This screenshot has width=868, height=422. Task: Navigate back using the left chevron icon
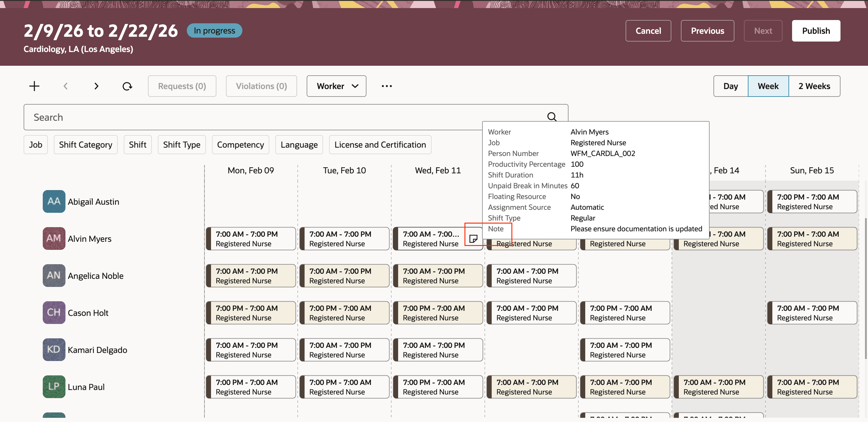coord(66,86)
